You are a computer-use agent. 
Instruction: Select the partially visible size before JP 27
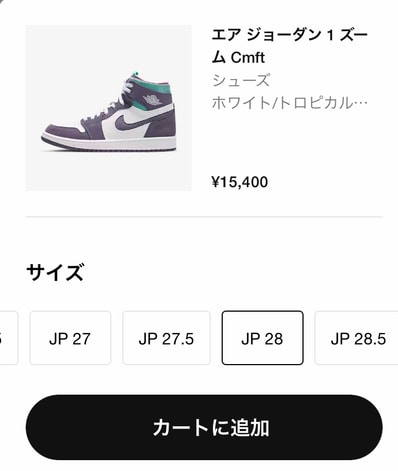tap(9, 338)
